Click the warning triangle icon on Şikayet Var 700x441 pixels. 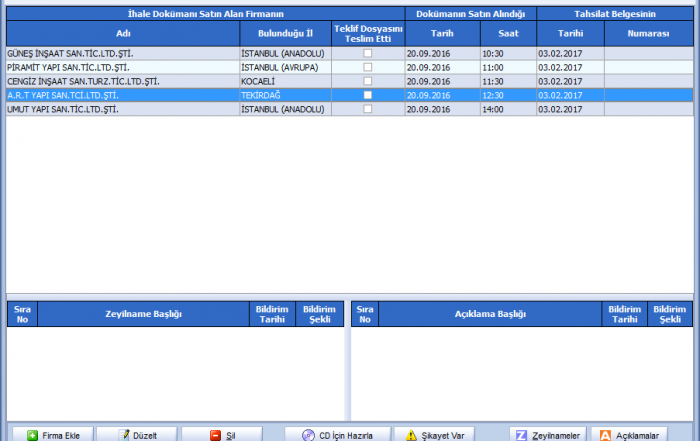tap(411, 435)
